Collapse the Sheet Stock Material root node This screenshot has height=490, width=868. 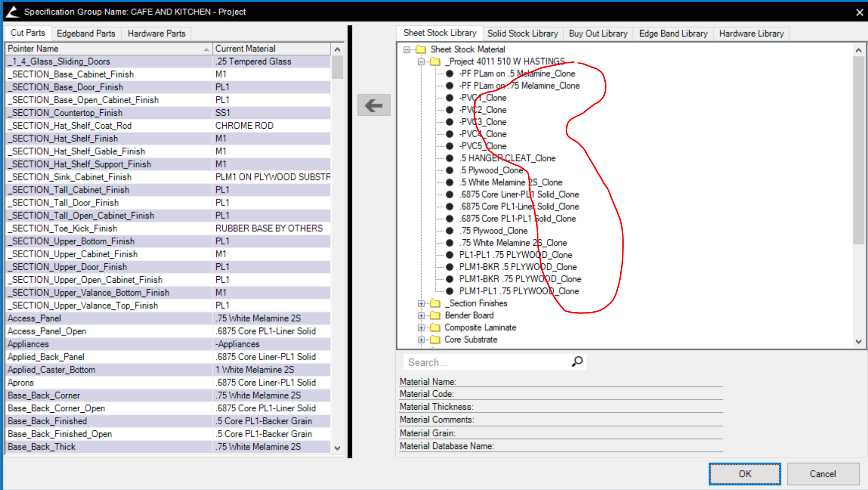tap(407, 50)
